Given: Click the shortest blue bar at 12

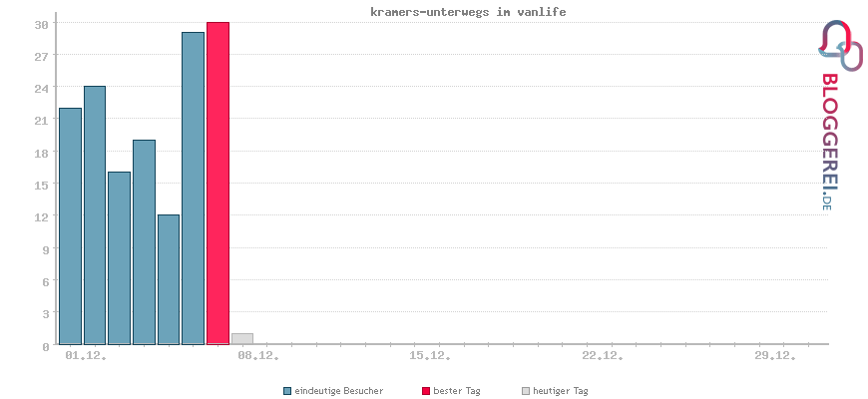Looking at the screenshot, I should tap(169, 279).
